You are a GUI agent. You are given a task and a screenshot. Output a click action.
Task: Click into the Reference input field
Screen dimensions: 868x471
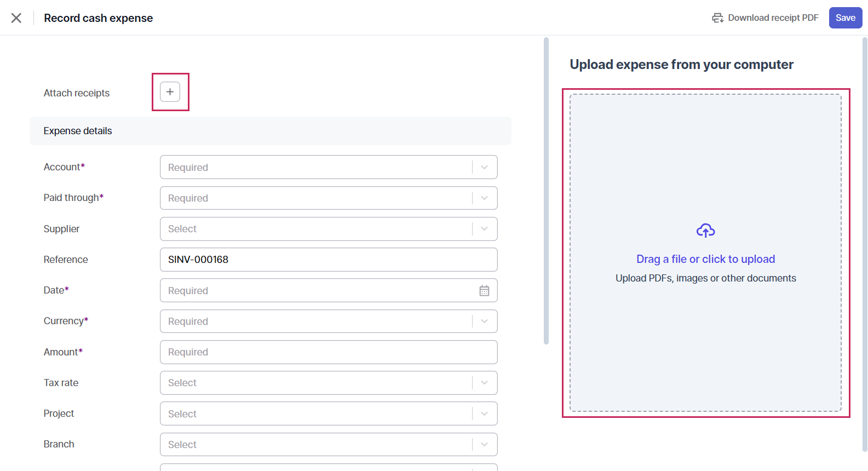tap(329, 260)
